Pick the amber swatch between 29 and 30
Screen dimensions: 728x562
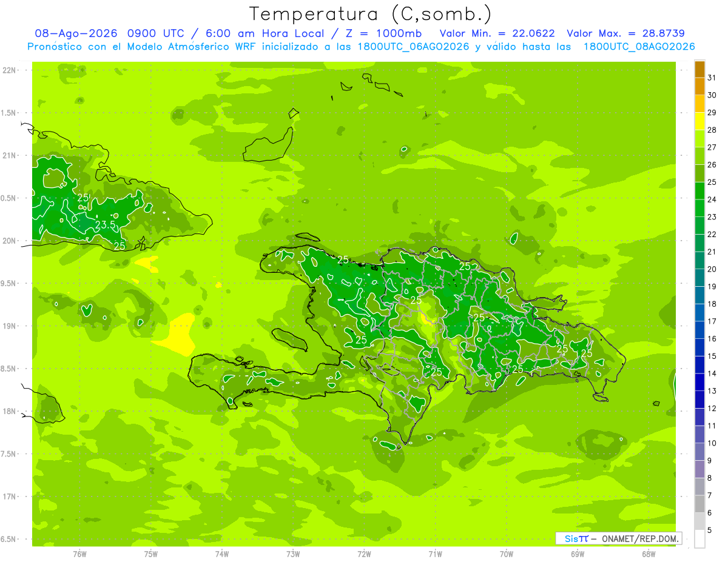[x=699, y=104]
